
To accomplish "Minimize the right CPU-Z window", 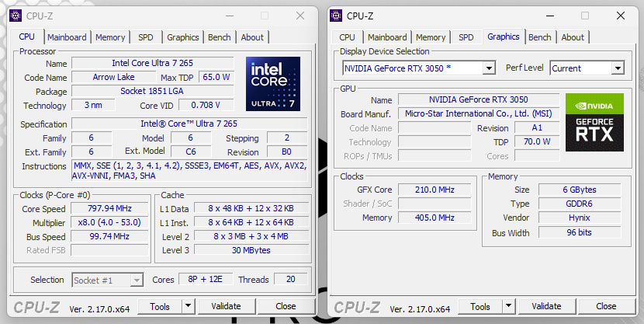I will (550, 16).
